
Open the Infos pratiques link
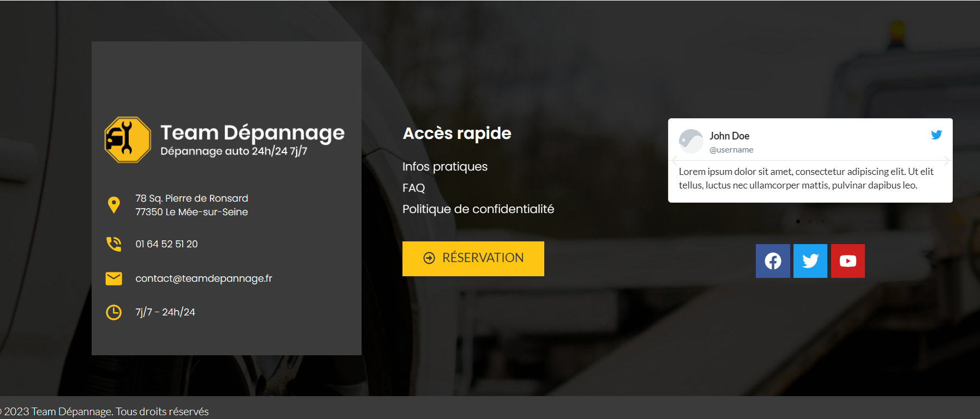tap(445, 167)
